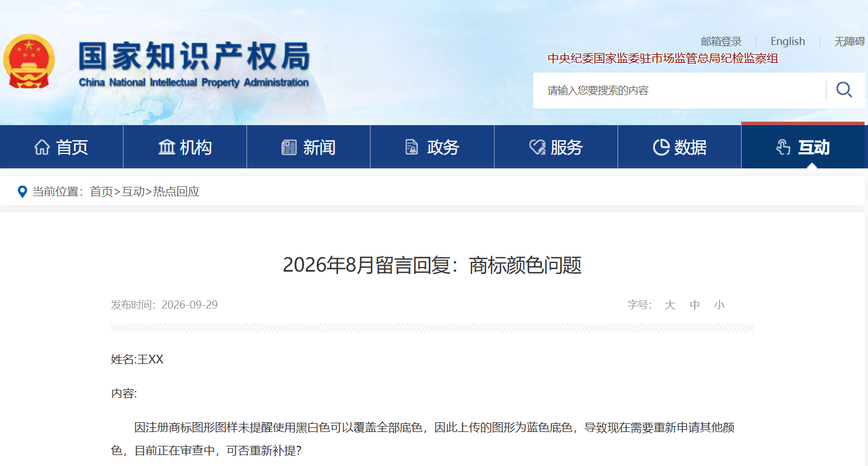Screen dimensions: 868x466
Task: Click the message paragraph starting 因注册商标图形
Action: click(423, 439)
